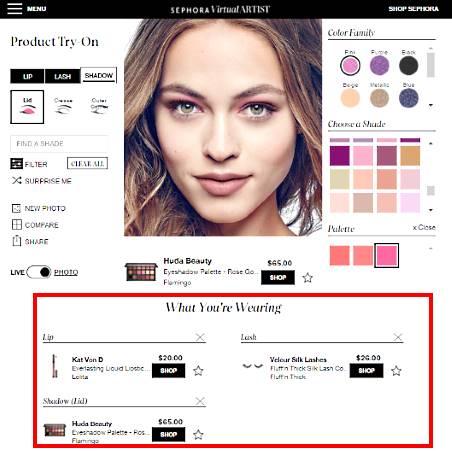Image resolution: width=452 pixels, height=451 pixels.
Task: Click the Choose a Shade up arrow
Action: point(431,144)
